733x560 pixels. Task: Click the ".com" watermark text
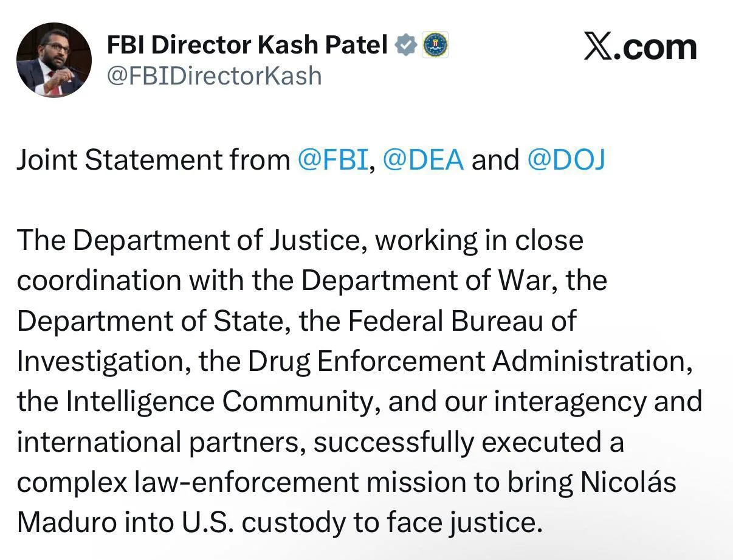[655, 47]
